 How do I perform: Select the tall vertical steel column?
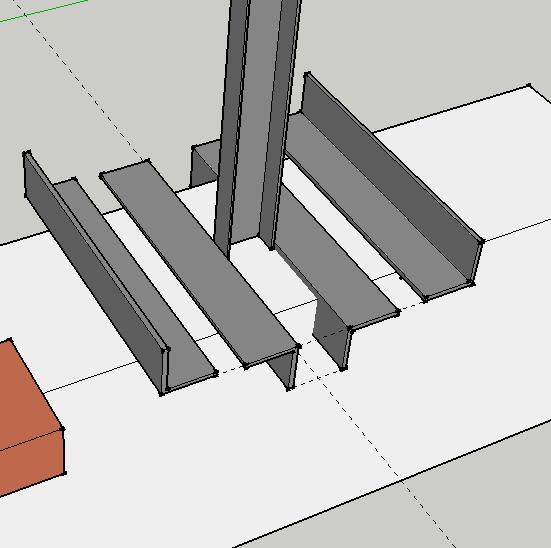coord(258,123)
